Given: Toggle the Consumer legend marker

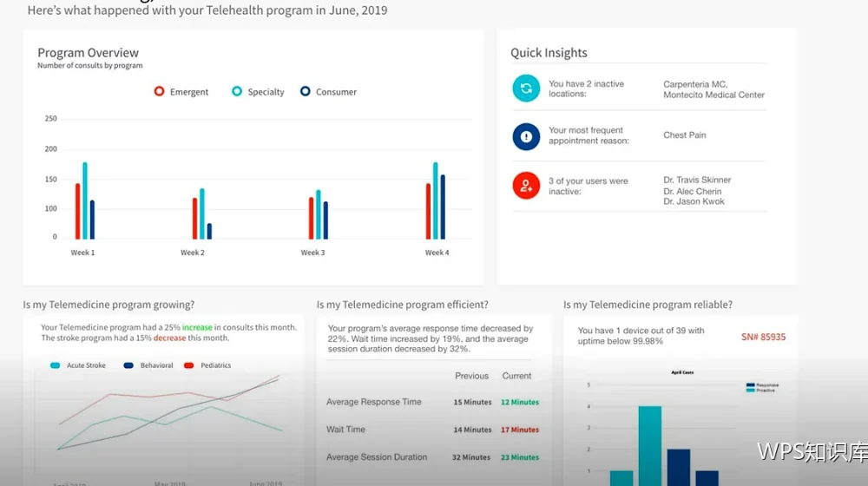Looking at the screenshot, I should 305,91.
